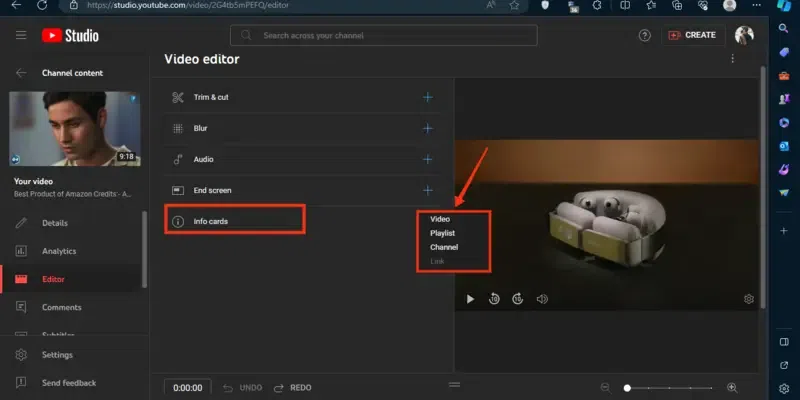
Task: Rewind the preview 10 seconds
Action: coord(494,299)
